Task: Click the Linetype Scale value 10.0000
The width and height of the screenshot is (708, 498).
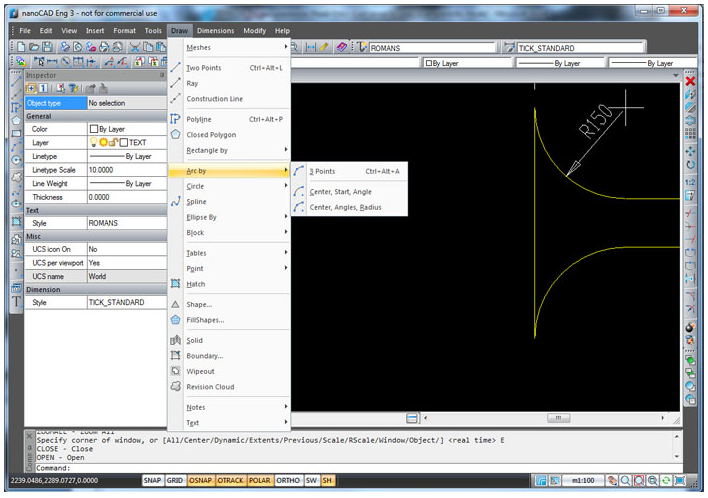Action: pyautogui.click(x=126, y=170)
